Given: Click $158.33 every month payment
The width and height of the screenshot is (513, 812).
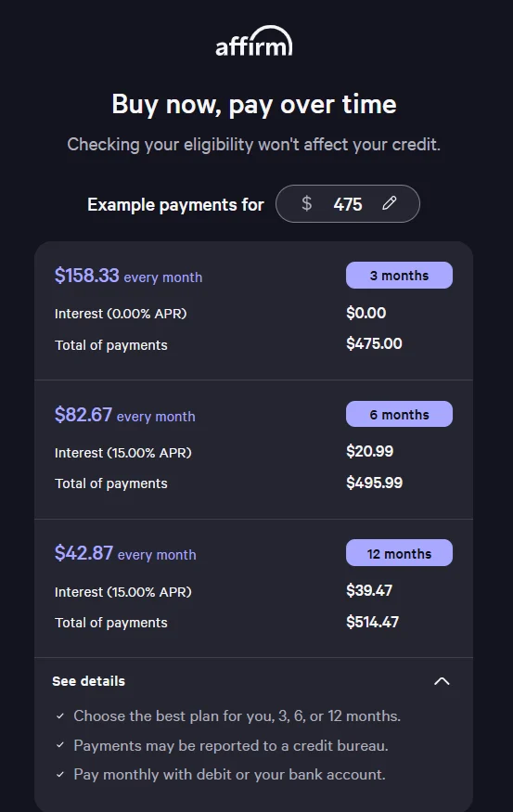Looking at the screenshot, I should pyautogui.click(x=128, y=276).
